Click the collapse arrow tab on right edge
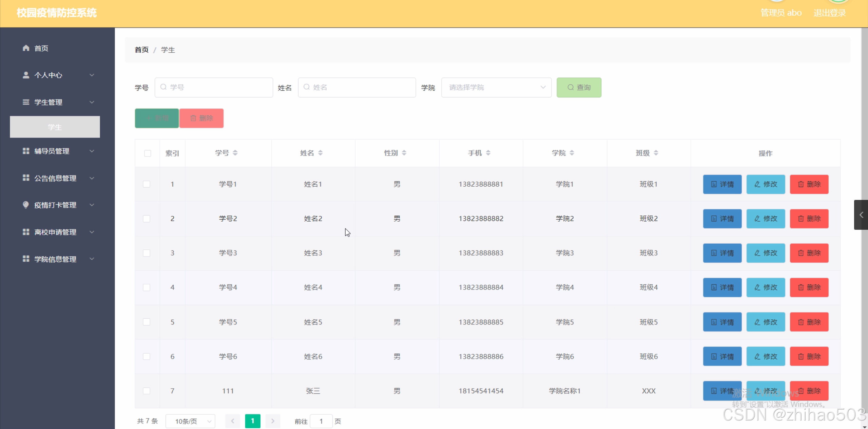Viewport: 868px width, 429px height. (x=861, y=215)
